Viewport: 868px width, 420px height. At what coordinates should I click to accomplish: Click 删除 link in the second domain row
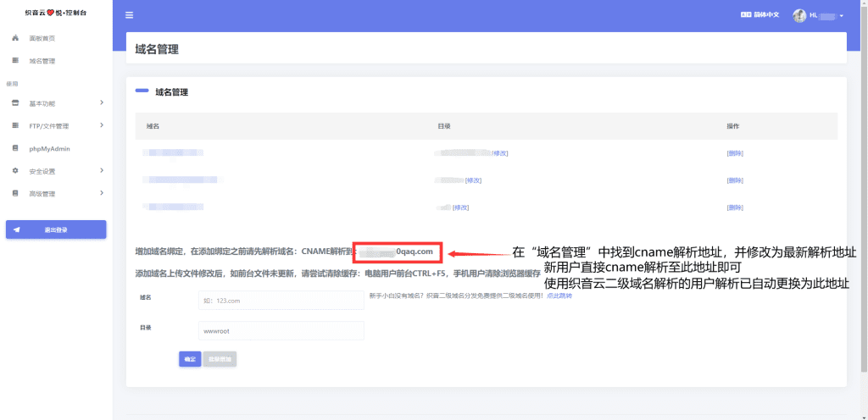735,180
